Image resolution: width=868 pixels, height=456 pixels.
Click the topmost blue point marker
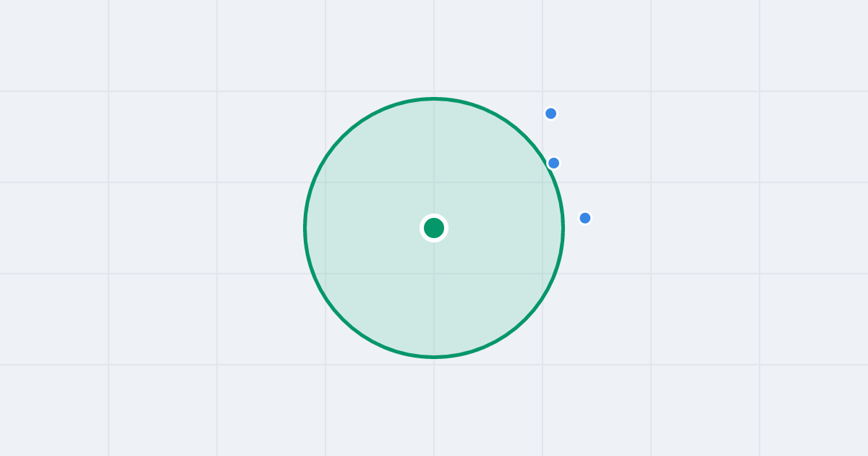[x=550, y=113]
